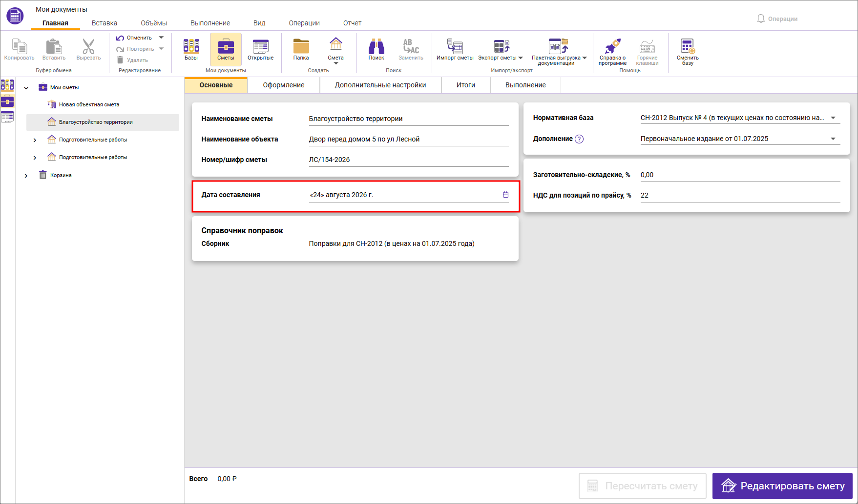Open the Вид ribbon tab
858x504 pixels.
click(259, 23)
